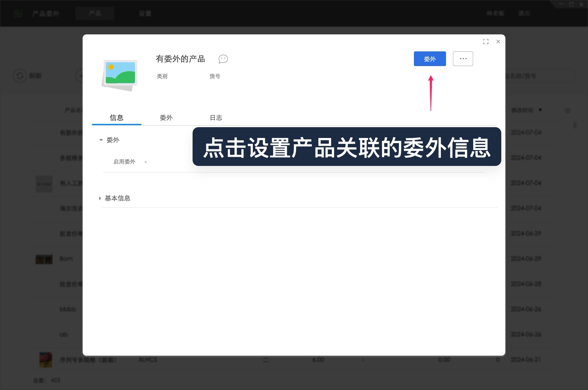
Task: Switch to the 委外 tab in dialog
Action: (166, 118)
